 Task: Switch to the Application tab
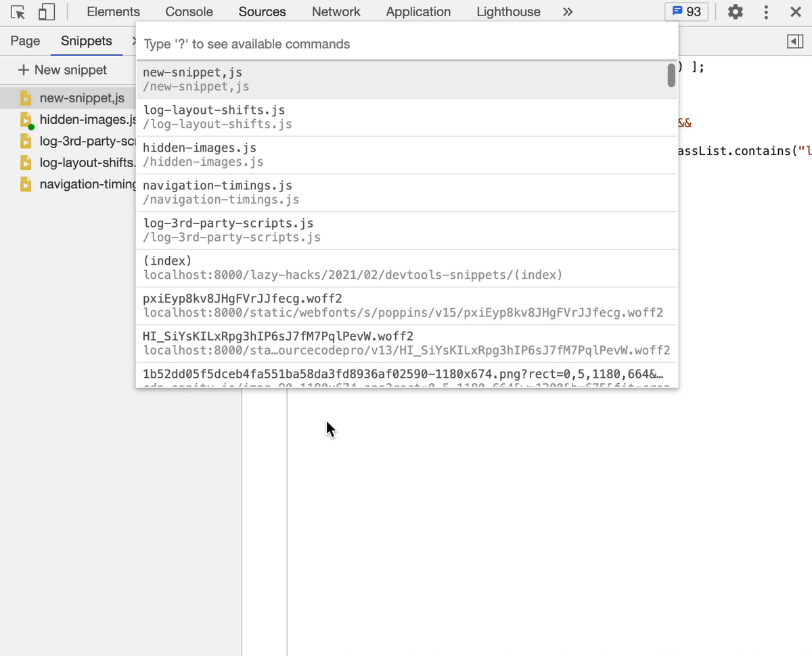pyautogui.click(x=418, y=12)
